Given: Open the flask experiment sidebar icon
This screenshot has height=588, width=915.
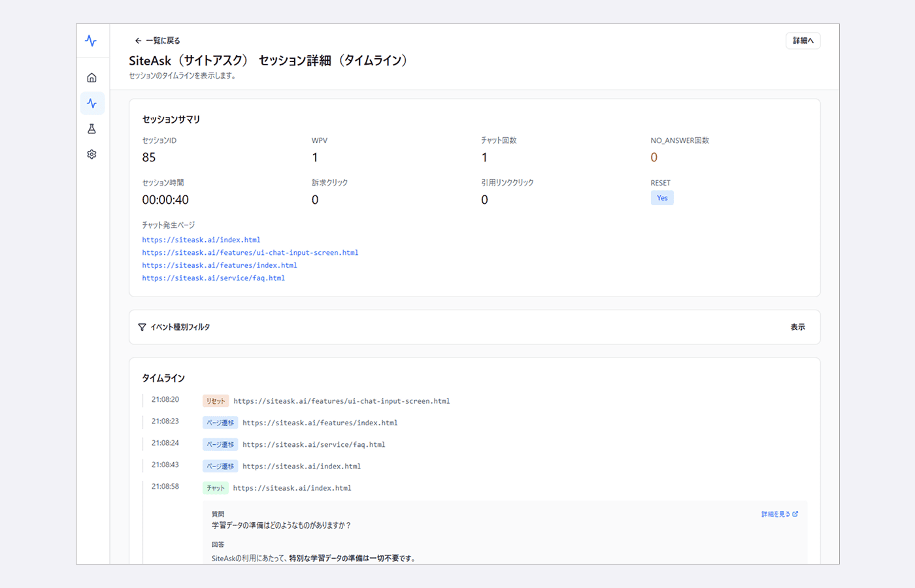Looking at the screenshot, I should (91, 129).
